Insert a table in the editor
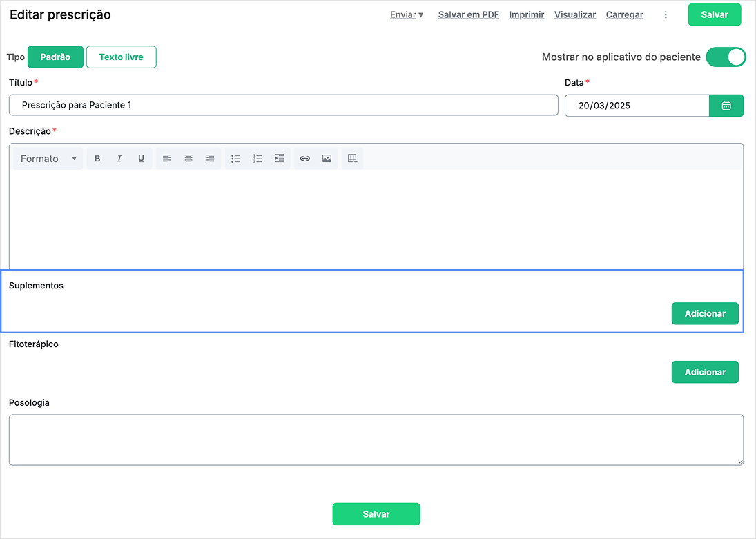Image resolution: width=756 pixels, height=539 pixels. click(x=352, y=159)
